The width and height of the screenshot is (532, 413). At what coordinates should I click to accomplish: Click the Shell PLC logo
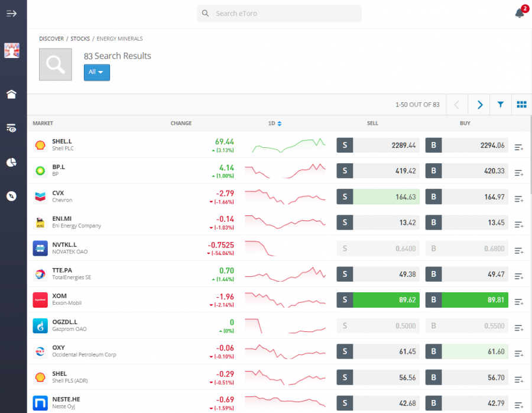pos(40,145)
